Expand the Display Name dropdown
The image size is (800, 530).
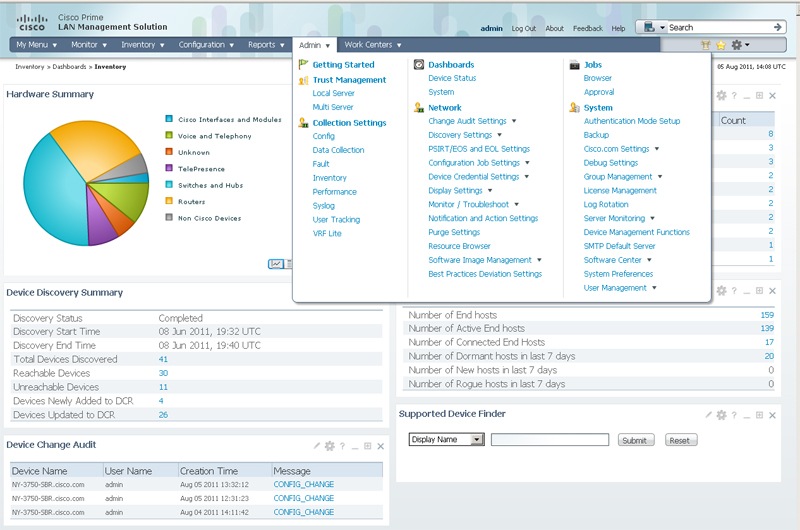[x=477, y=439]
